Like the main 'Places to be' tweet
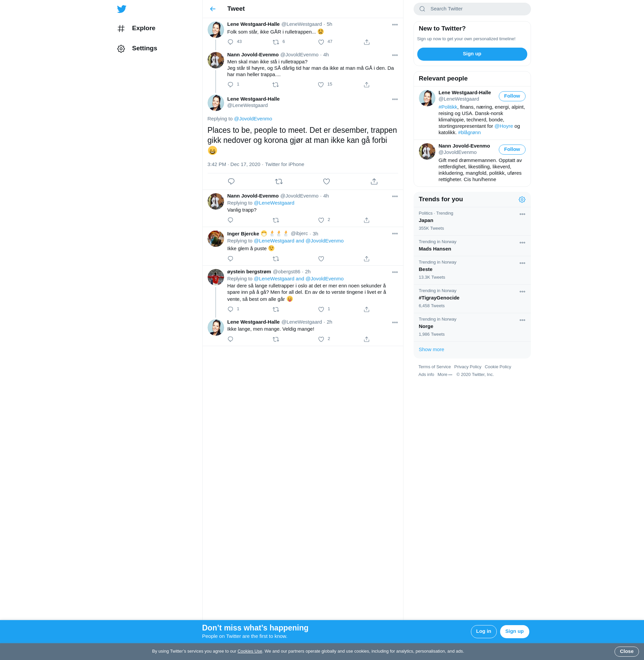Screen dimensions: 644x660 pyautogui.click(x=326, y=181)
